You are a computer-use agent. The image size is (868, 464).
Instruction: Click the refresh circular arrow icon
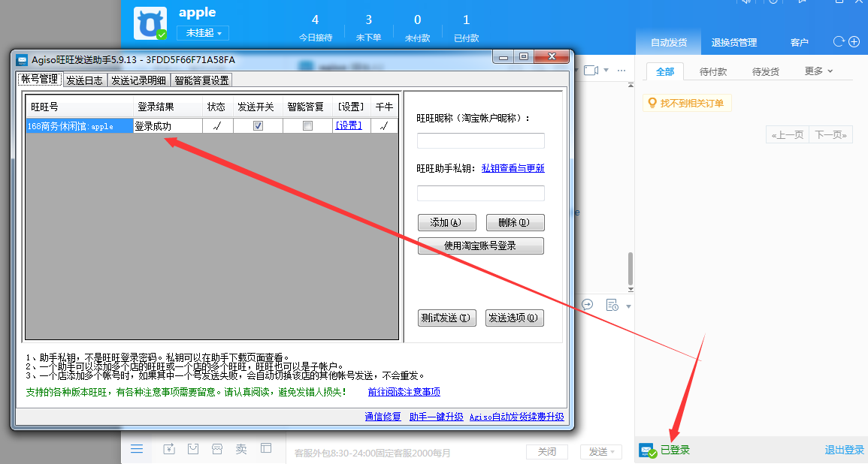tap(839, 41)
